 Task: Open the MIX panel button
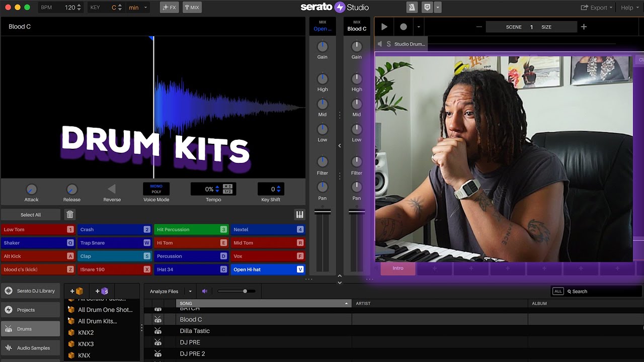(x=192, y=8)
